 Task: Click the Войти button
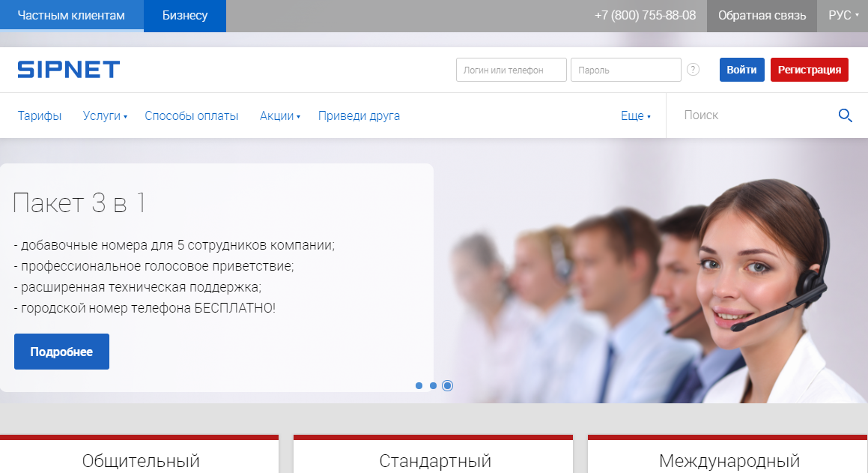[741, 69]
